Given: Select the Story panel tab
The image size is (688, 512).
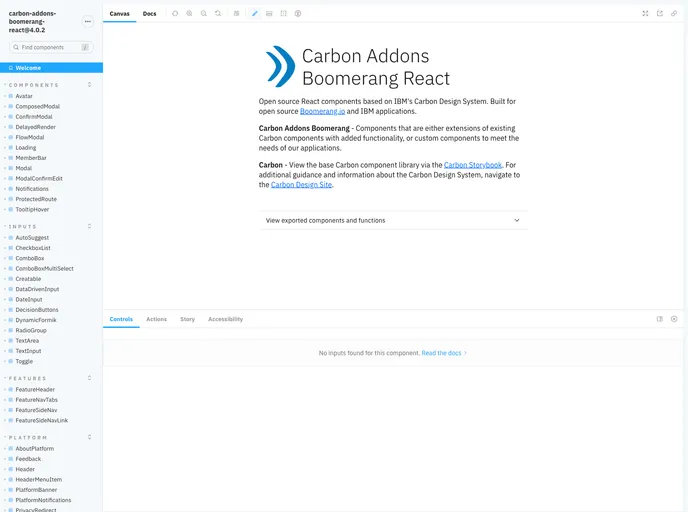Looking at the screenshot, I should (187, 319).
